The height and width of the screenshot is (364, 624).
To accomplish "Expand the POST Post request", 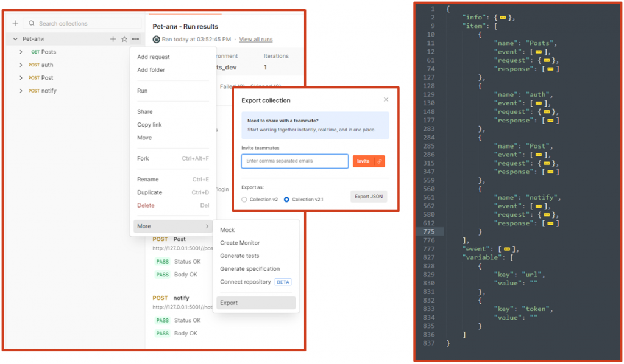I will pyautogui.click(x=21, y=78).
